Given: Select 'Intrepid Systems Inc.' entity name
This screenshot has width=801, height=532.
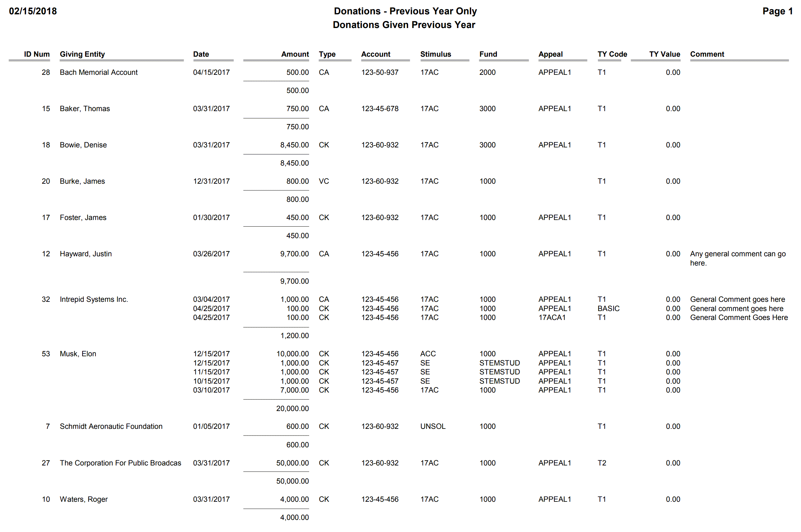Looking at the screenshot, I should [x=94, y=299].
